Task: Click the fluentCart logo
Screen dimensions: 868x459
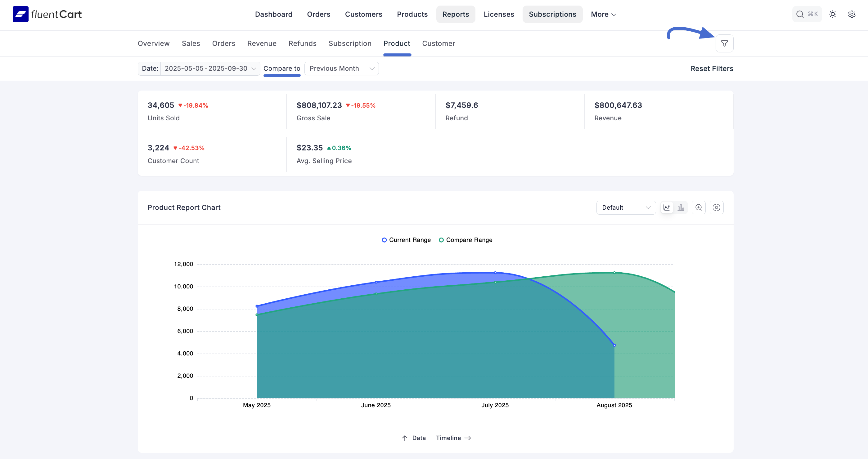Action: 47,14
